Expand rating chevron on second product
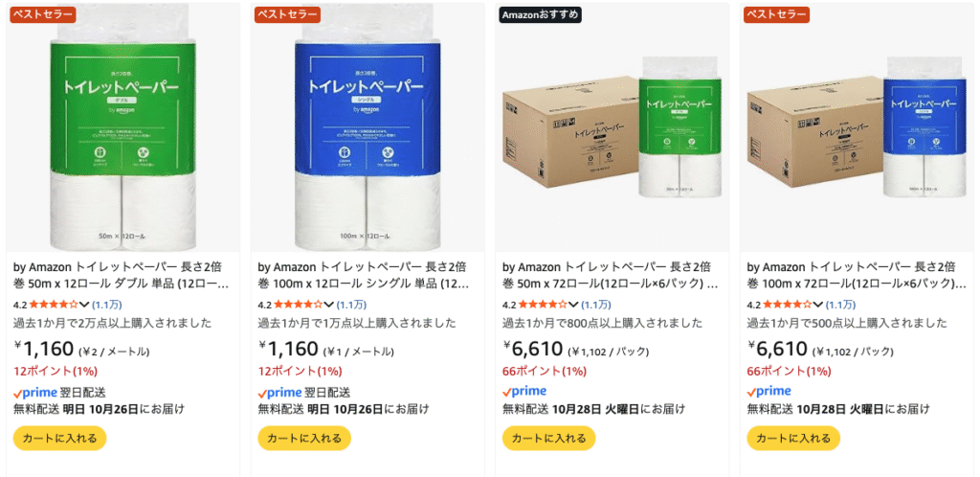980x477 pixels. 329,306
